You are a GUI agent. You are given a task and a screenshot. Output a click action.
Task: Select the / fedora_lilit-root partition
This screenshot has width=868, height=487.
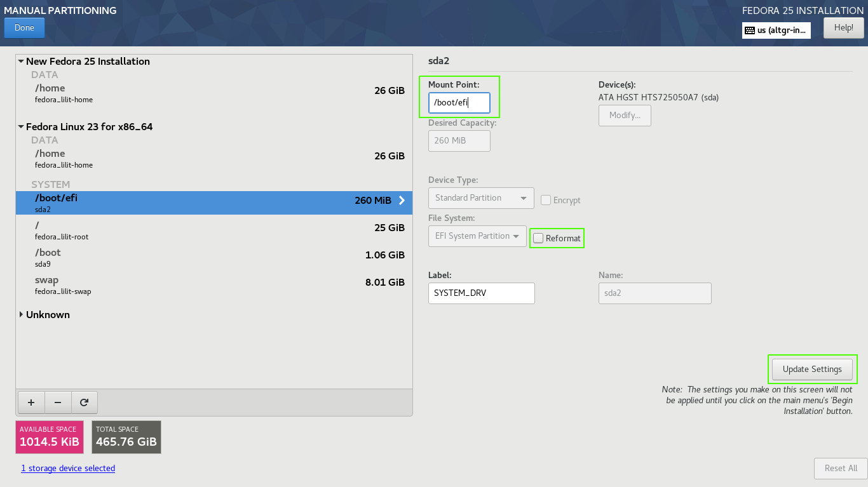214,230
